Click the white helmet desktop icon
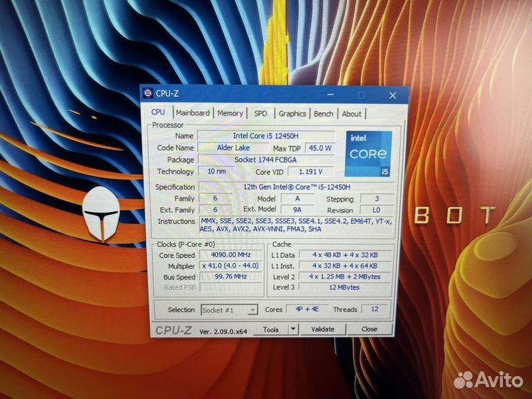 coord(101,214)
